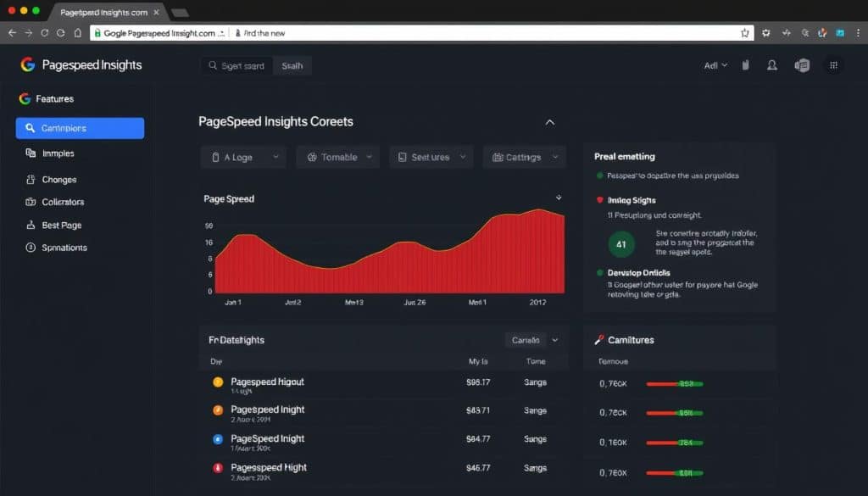Click the icon beside Inmples in the sidebar
This screenshot has width=868, height=496.
31,153
